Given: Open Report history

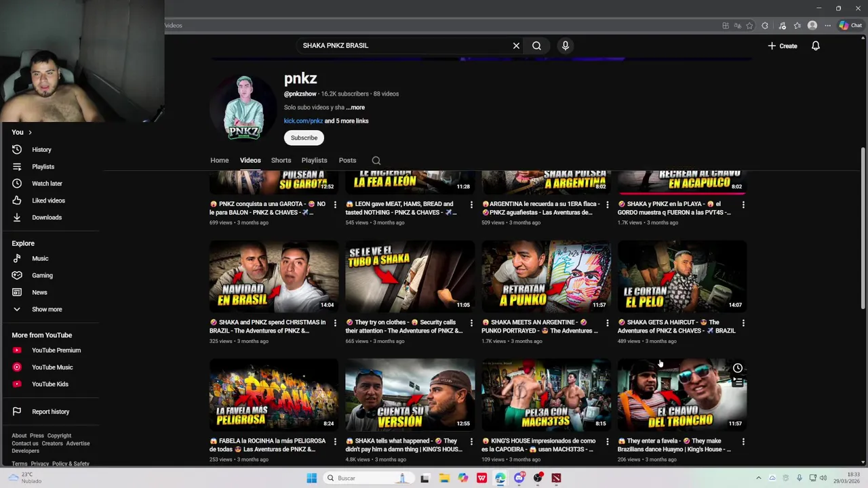Looking at the screenshot, I should (x=51, y=411).
